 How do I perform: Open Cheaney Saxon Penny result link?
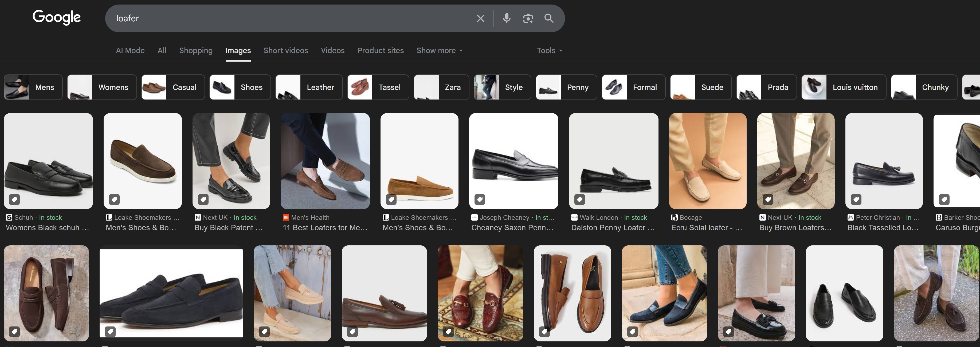(512, 228)
